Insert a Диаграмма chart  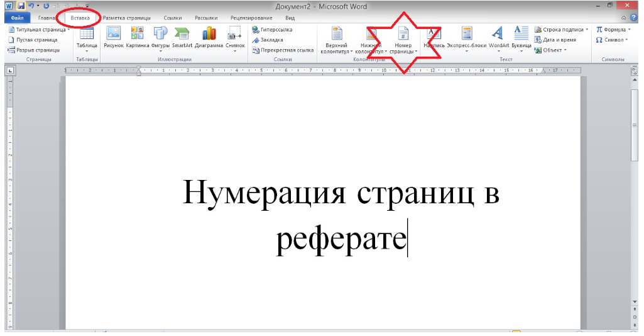tap(209, 38)
